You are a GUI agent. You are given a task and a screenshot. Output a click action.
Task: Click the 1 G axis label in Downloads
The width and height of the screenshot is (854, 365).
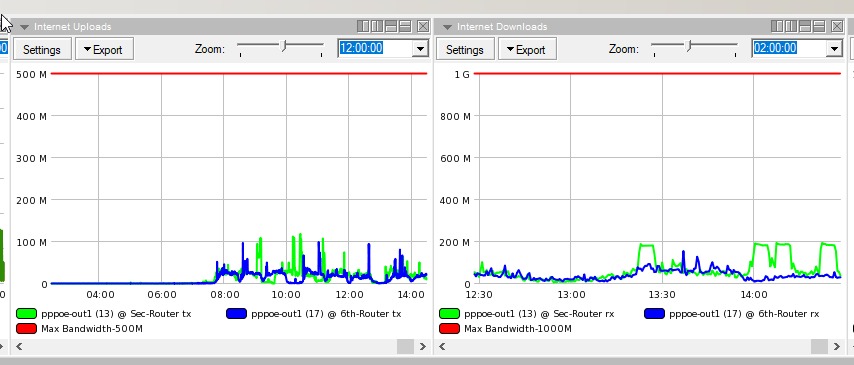coord(462,74)
